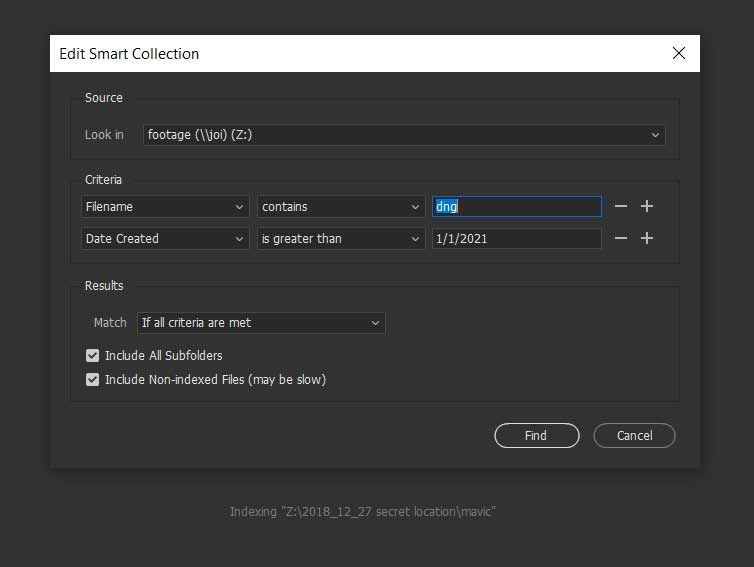Click the 1/1/2021 date value field
Viewport: 754px width, 567px height.
[516, 239]
